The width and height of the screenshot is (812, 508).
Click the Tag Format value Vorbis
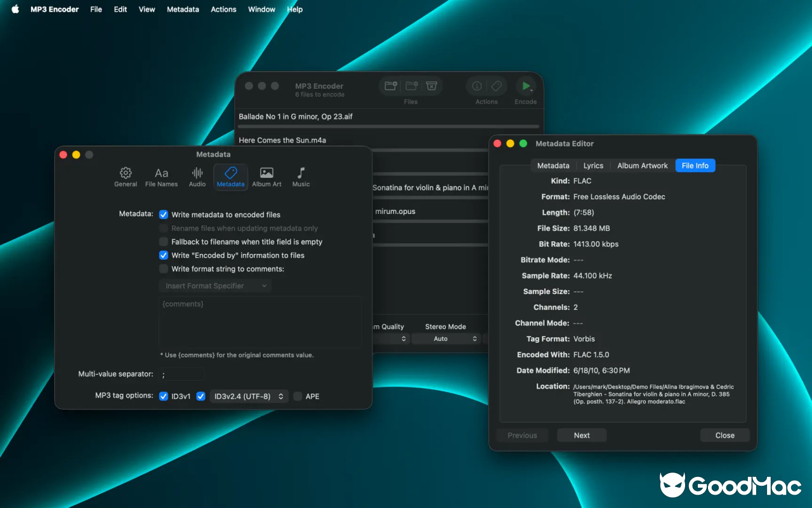tap(584, 339)
